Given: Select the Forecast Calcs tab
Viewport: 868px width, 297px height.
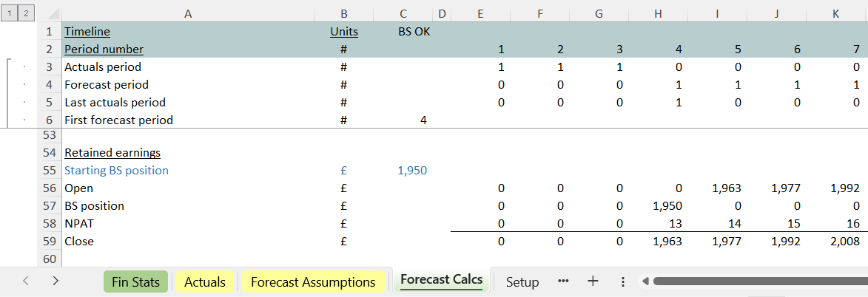Looking at the screenshot, I should coord(441,280).
